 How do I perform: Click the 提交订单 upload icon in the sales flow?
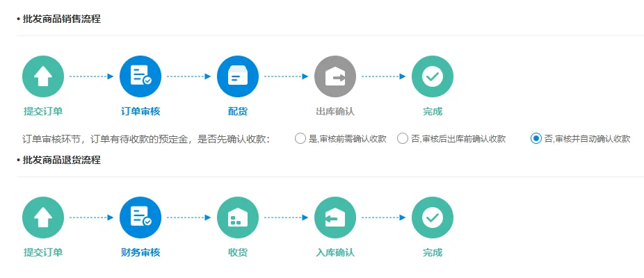coord(43,76)
